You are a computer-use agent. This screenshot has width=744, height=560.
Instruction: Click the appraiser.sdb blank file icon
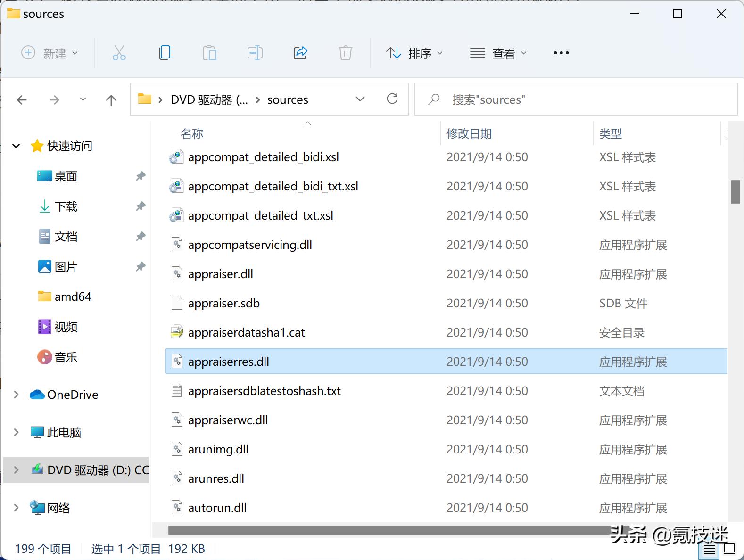(176, 303)
